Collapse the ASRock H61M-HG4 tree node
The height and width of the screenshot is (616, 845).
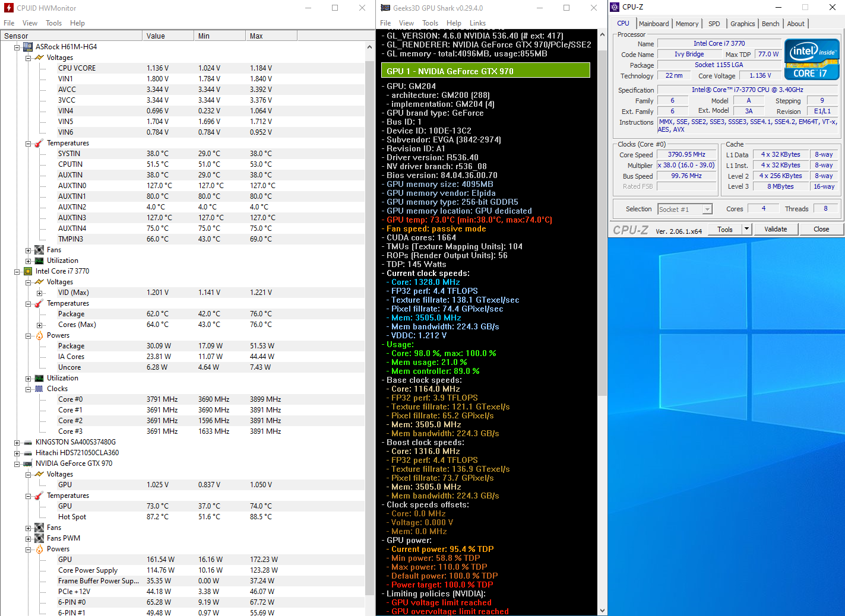point(17,47)
